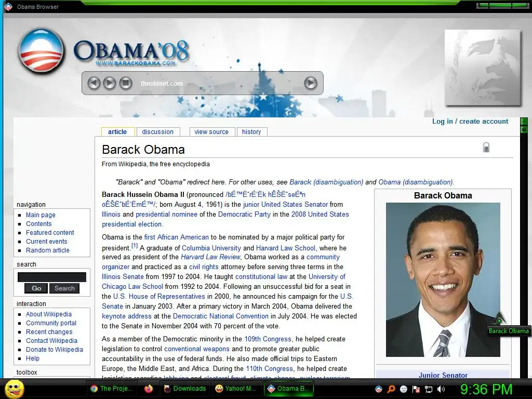532x399 pixels.
Task: Open the Community portal link
Action: point(51,323)
